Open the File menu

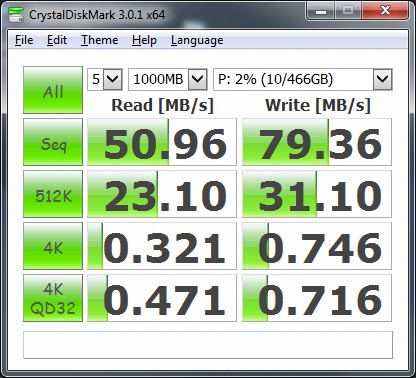(x=24, y=40)
